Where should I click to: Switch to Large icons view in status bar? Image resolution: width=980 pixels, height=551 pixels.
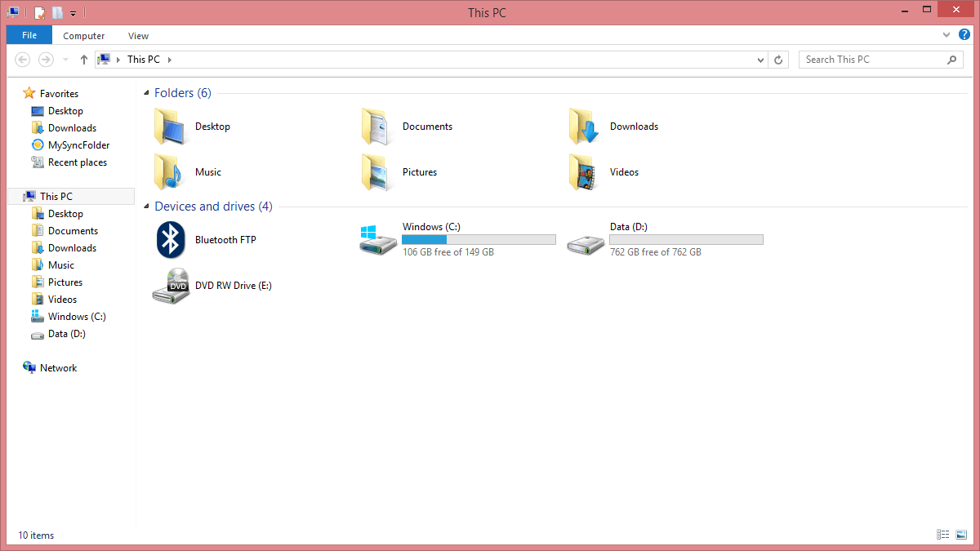[961, 535]
